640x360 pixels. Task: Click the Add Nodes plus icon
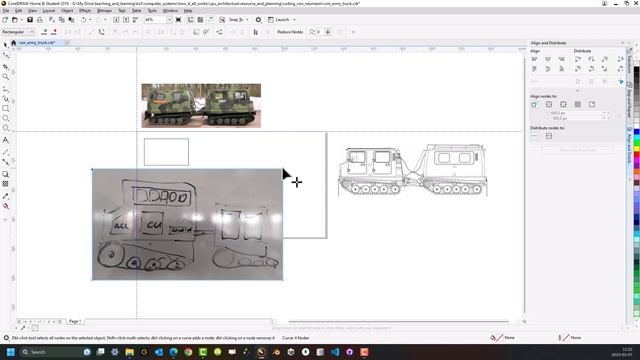(44, 32)
